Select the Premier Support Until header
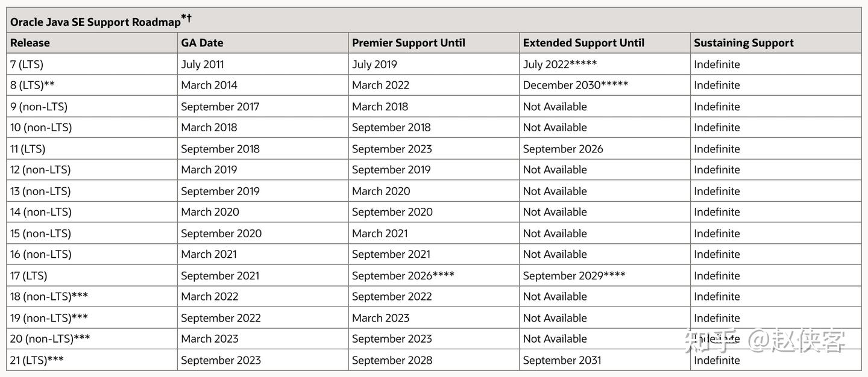This screenshot has width=868, height=377. coord(408,43)
